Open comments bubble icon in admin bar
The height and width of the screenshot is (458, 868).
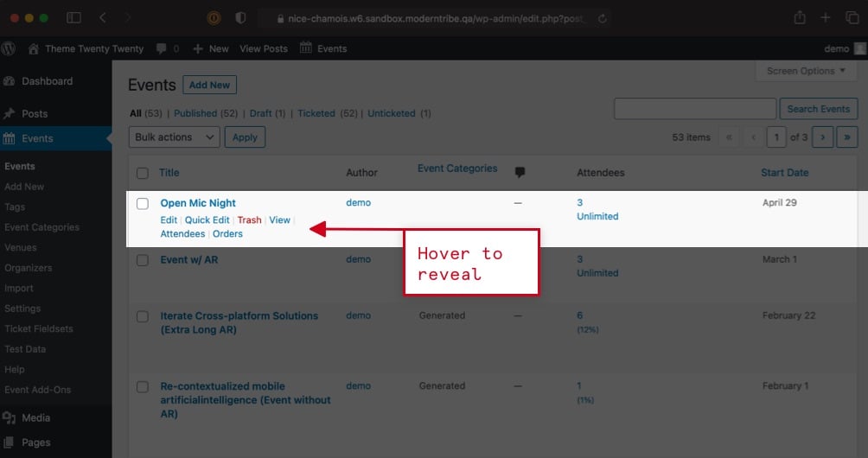coord(161,48)
